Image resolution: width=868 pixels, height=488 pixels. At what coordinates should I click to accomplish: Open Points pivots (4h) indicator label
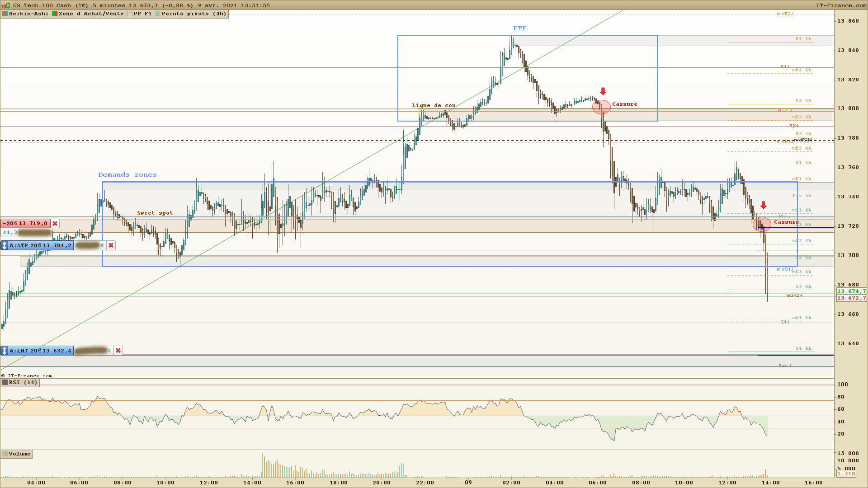(193, 14)
